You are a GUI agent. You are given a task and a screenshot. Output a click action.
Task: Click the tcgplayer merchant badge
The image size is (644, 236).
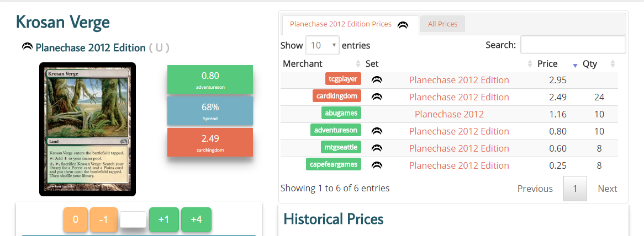343,79
